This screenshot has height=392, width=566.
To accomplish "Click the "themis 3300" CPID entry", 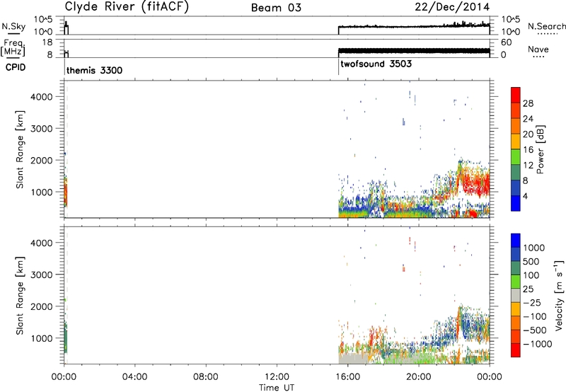I will point(94,70).
